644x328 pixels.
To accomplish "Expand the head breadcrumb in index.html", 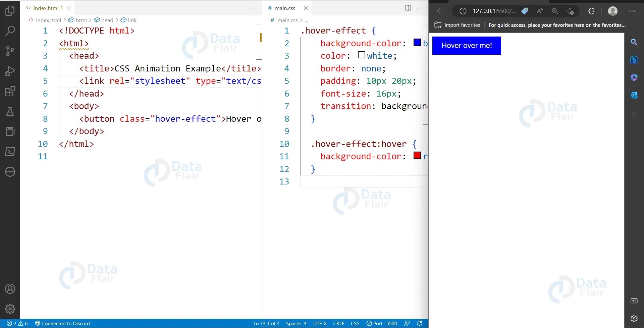I will [x=107, y=20].
